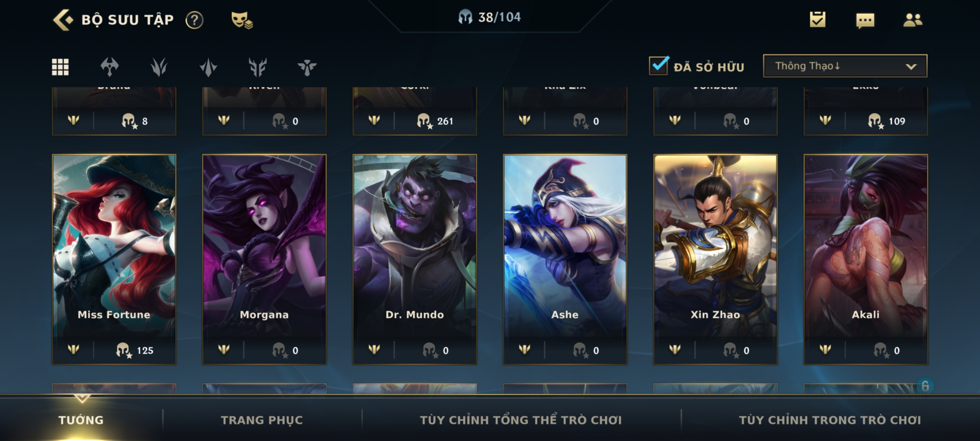The image size is (980, 441).
Task: Open the help question mark icon
Action: (x=194, y=20)
